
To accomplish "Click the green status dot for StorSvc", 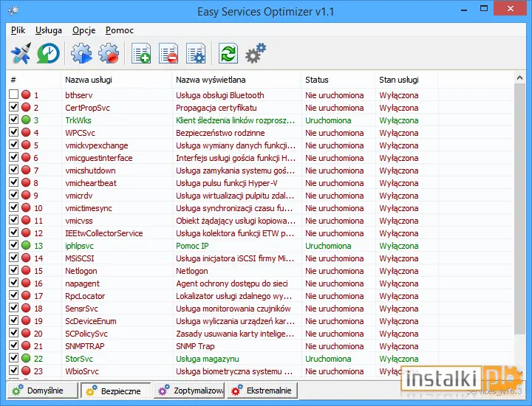I will click(26, 358).
